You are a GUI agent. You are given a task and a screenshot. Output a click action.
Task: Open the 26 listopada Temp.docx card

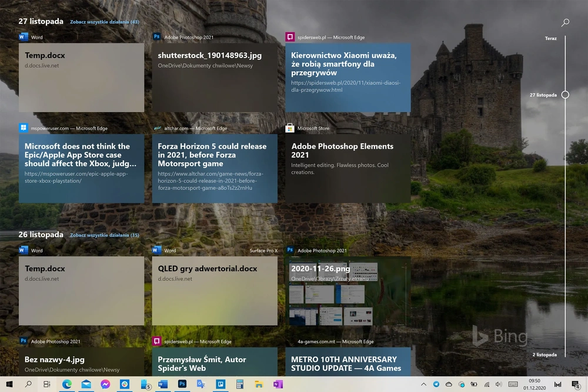point(81,291)
